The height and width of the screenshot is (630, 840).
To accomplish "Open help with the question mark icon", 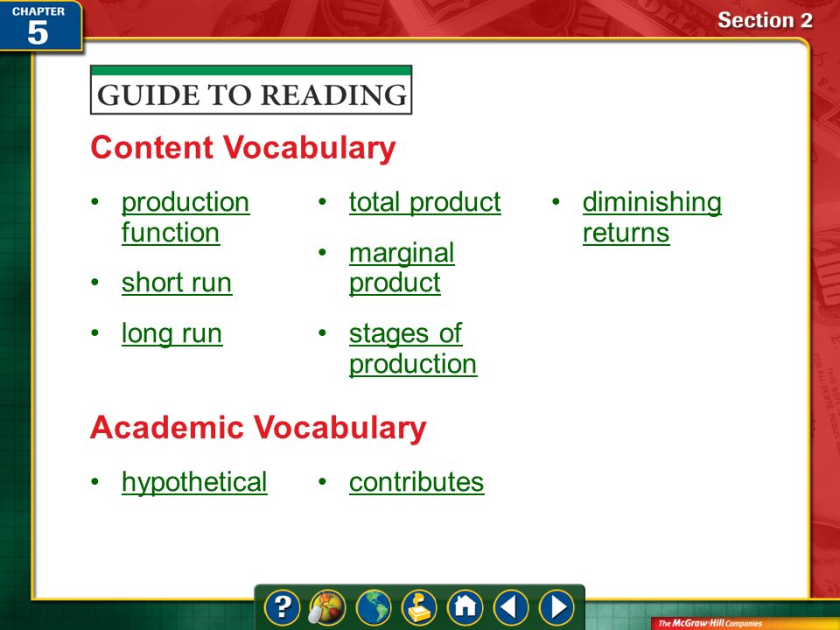I will (x=282, y=607).
